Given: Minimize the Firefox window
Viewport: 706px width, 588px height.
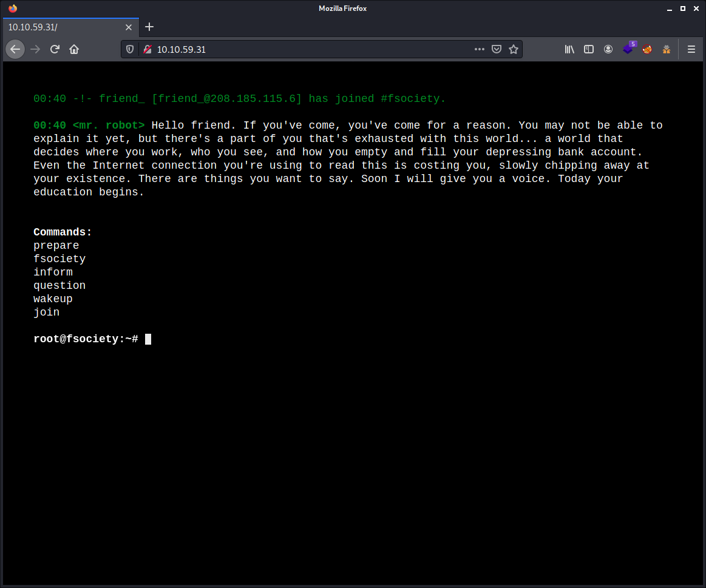Looking at the screenshot, I should point(670,8).
